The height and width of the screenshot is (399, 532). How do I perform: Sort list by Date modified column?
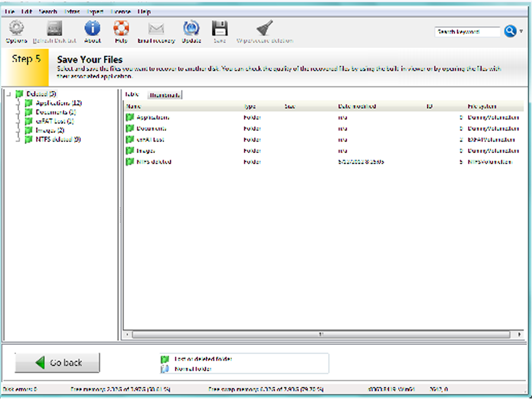357,107
